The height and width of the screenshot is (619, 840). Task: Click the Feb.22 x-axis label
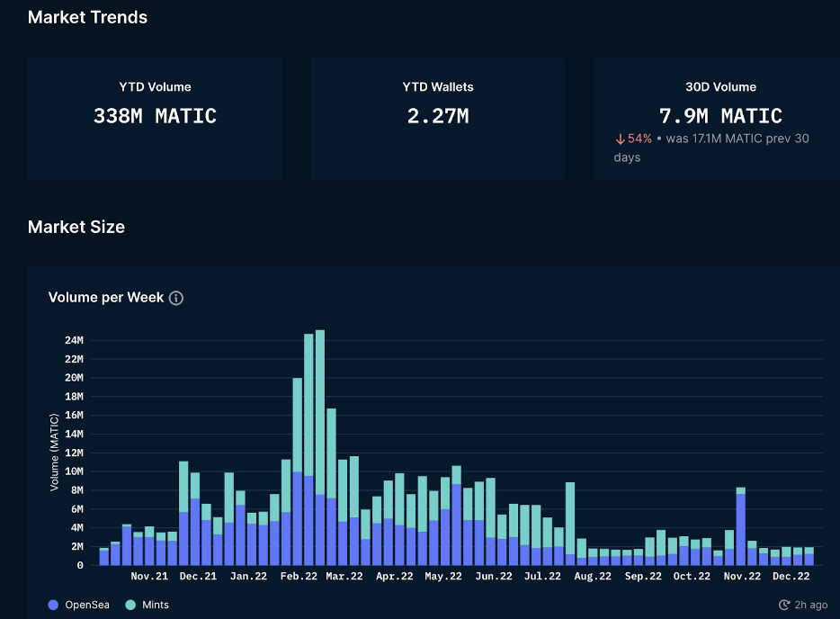pyautogui.click(x=299, y=577)
